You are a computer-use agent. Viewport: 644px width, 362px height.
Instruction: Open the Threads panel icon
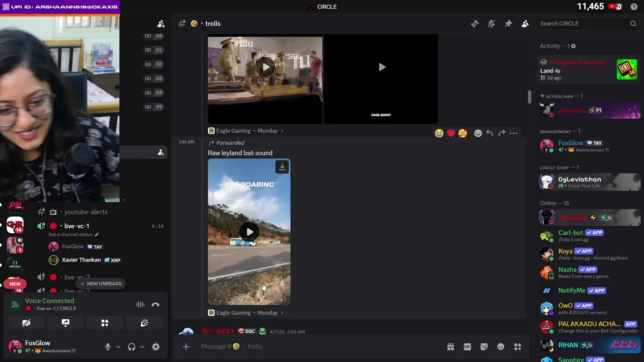474,24
